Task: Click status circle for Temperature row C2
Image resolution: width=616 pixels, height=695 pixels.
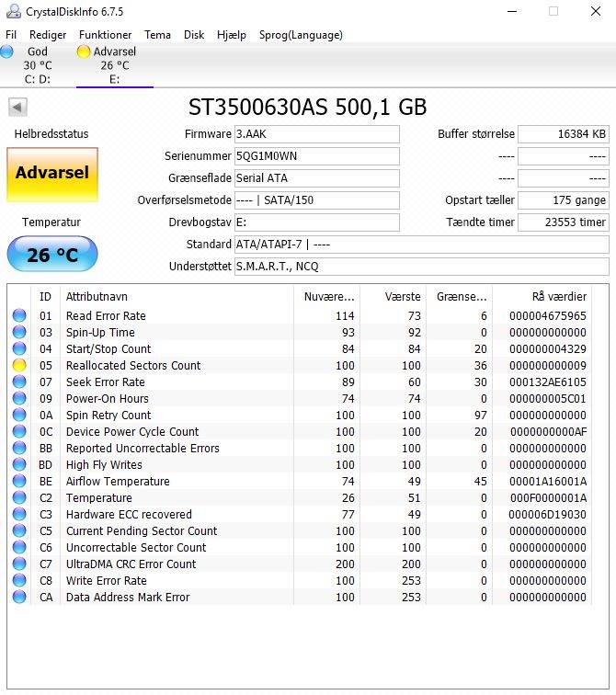Action: coord(19,497)
